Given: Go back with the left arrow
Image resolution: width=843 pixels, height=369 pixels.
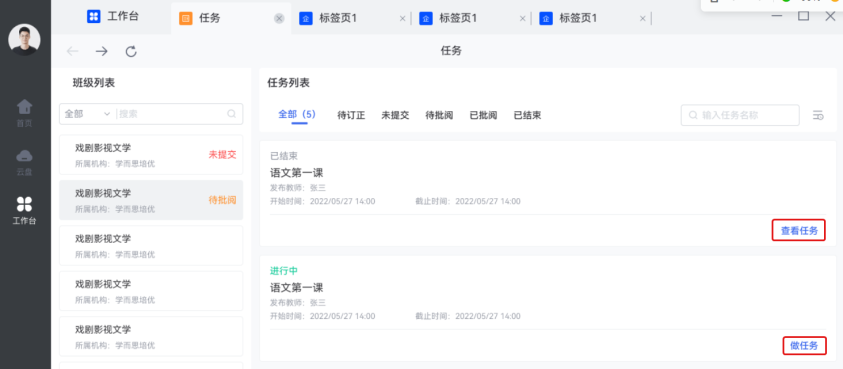Looking at the screenshot, I should 72,51.
